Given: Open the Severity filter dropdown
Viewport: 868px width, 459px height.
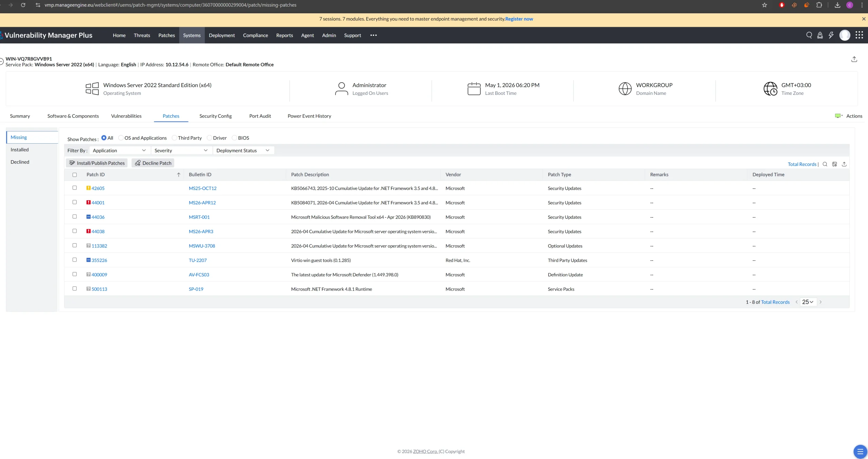Looking at the screenshot, I should click(x=181, y=150).
